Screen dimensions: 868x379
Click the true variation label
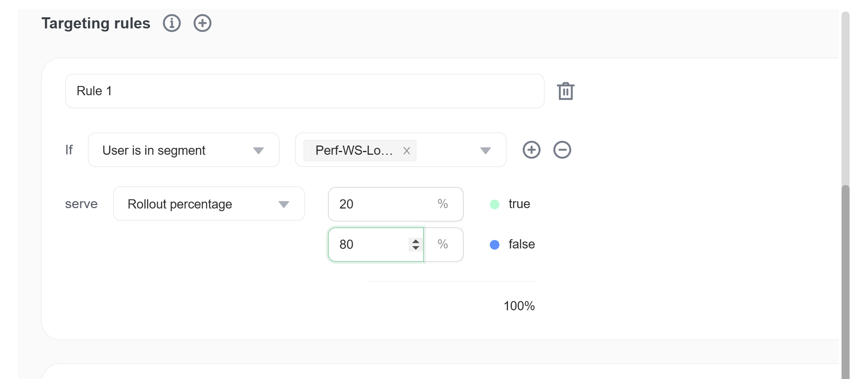pyautogui.click(x=519, y=204)
